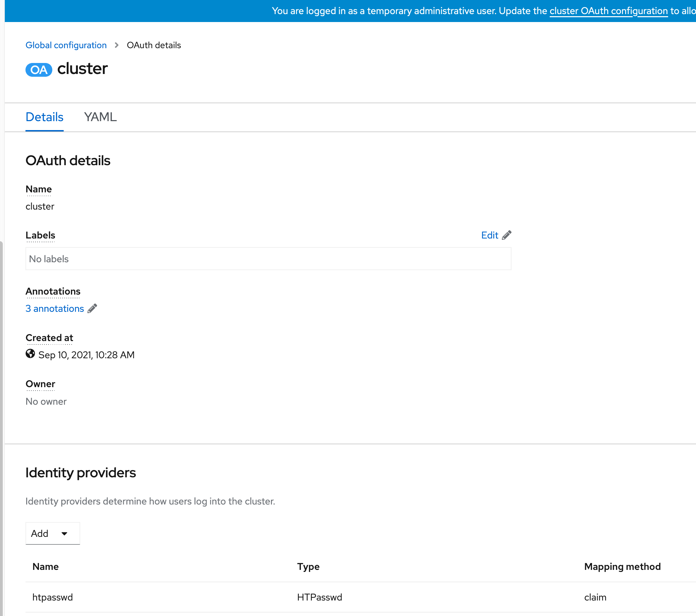Click Edit link for Labels
The width and height of the screenshot is (696, 616).
click(x=489, y=235)
